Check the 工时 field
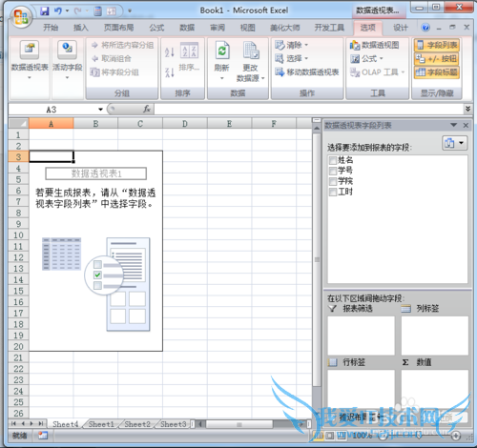Image resolution: width=477 pixels, height=448 pixels. click(x=333, y=192)
